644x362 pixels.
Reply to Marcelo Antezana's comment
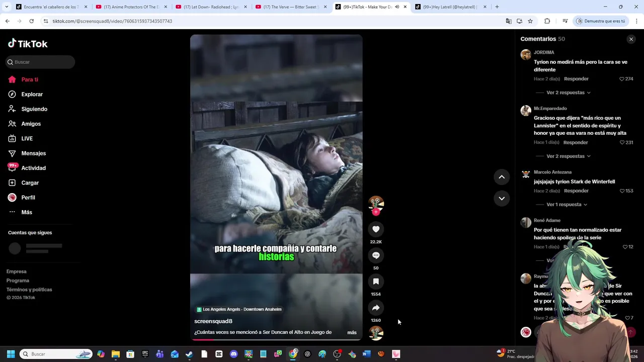[576, 191]
